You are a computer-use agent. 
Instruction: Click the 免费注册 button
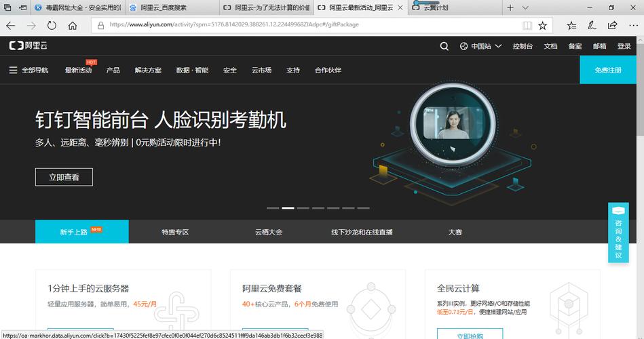point(608,70)
